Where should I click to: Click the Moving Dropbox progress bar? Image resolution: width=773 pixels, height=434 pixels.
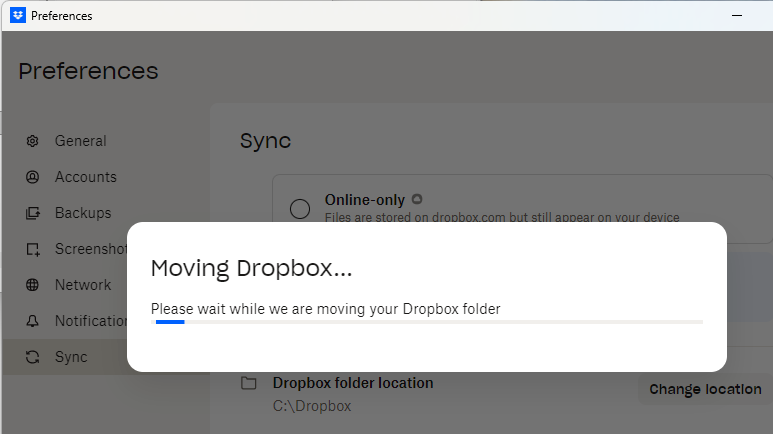tap(427, 322)
